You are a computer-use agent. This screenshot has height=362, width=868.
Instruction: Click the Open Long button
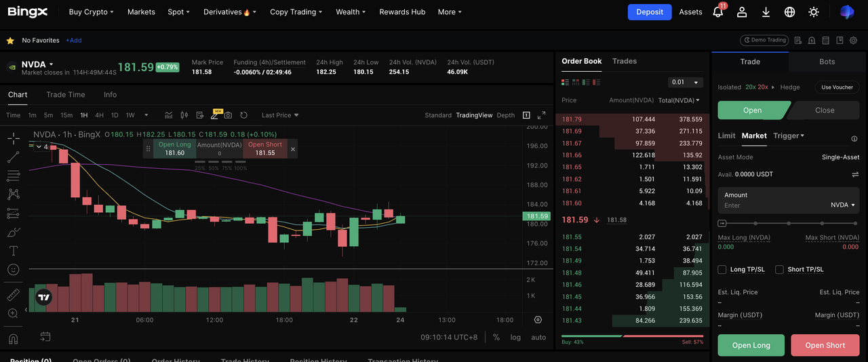pyautogui.click(x=751, y=345)
